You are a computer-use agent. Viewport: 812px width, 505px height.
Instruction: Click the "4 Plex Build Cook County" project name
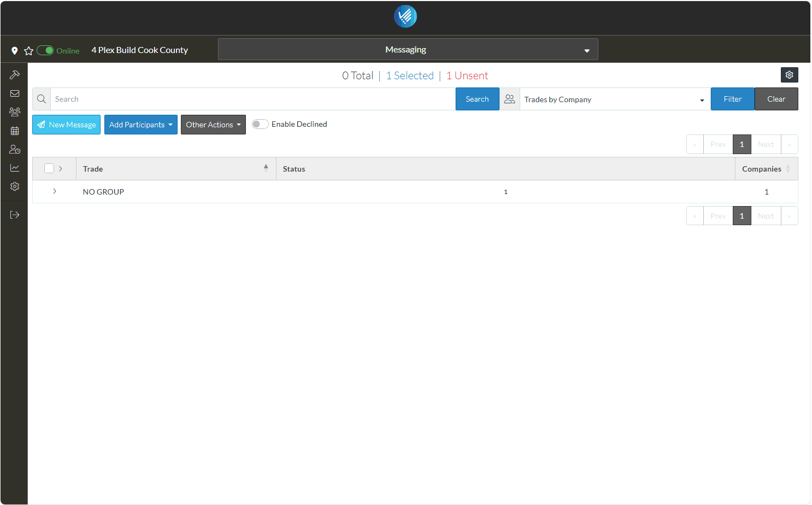[x=140, y=50]
